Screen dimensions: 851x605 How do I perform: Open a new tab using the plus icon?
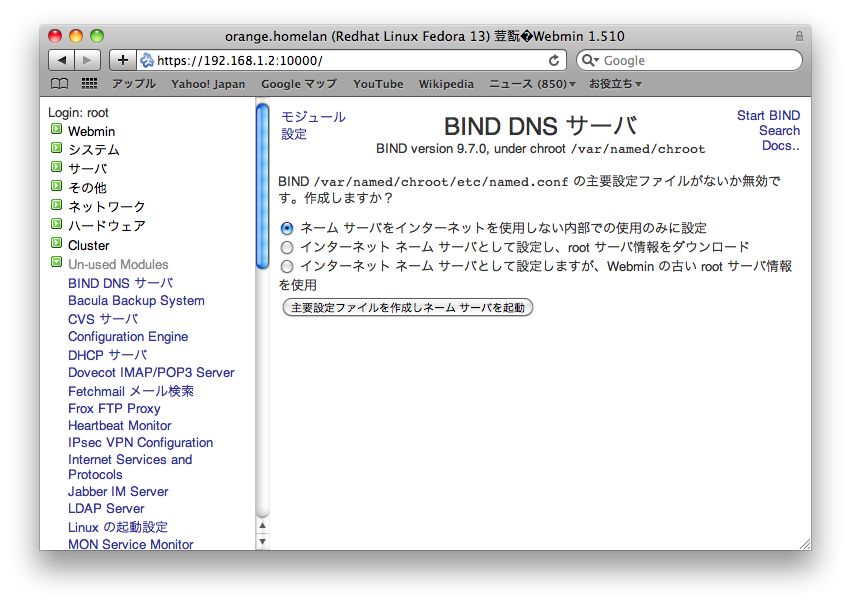pos(122,59)
